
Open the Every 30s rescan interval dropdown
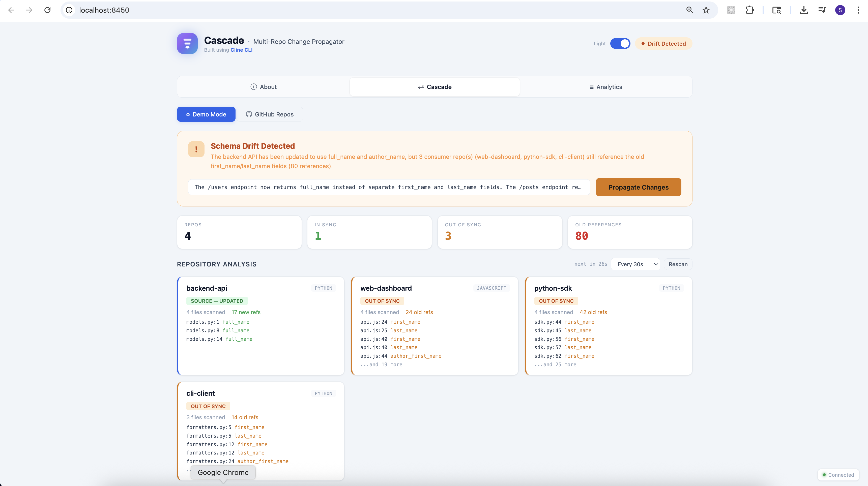[x=635, y=264]
